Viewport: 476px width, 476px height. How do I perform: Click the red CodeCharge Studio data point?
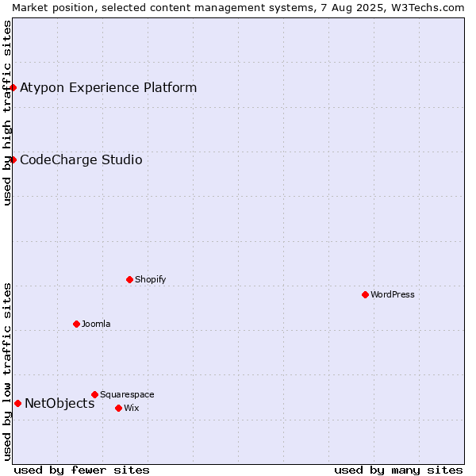coord(13,160)
